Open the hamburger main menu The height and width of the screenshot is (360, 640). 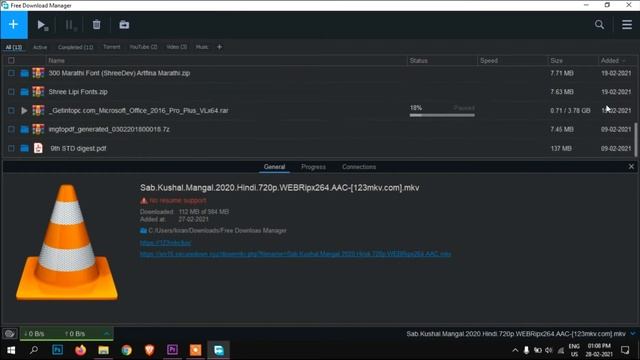tap(627, 24)
